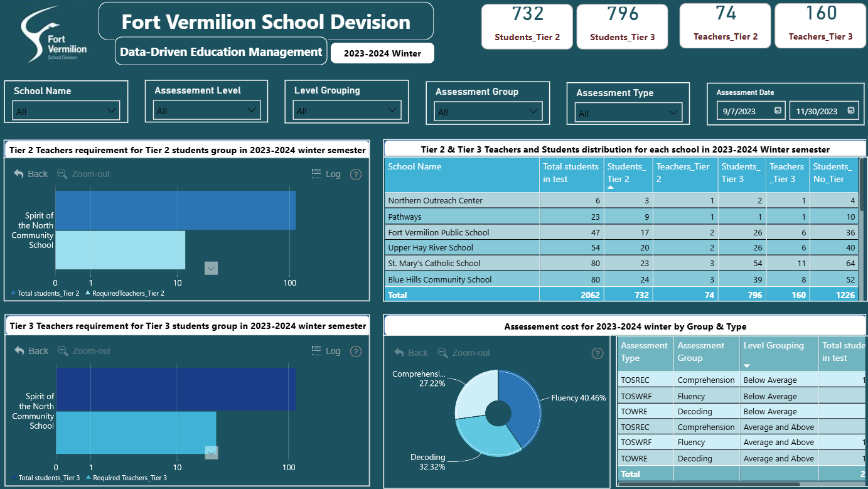Click the Required Teachers_Tier 3 legend item
Viewport: 868px width, 489px height.
coord(126,478)
